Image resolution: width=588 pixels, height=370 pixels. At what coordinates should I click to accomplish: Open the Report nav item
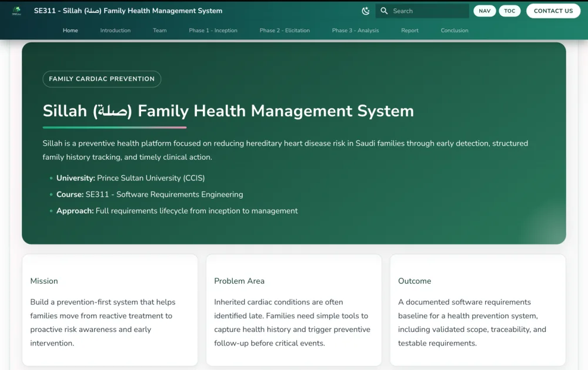point(410,31)
